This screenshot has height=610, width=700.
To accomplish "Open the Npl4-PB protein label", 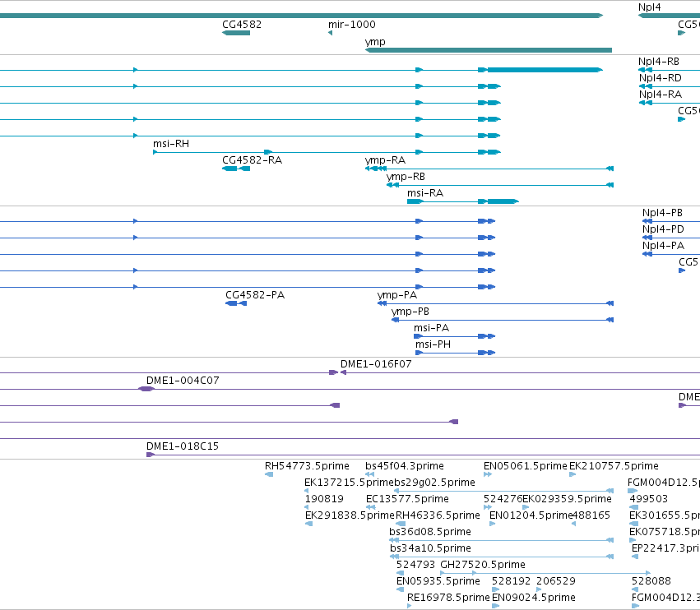I will [x=662, y=213].
